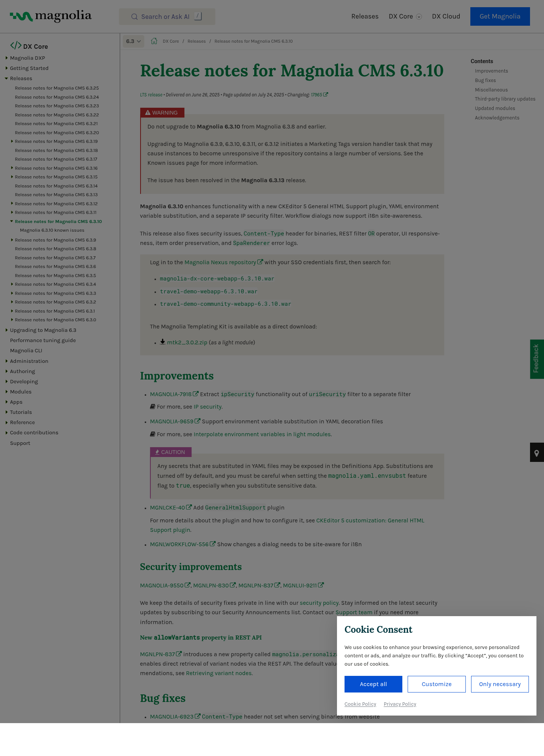
Task: Open the mtk2_3.0.2.zip download link
Action: 187,342
